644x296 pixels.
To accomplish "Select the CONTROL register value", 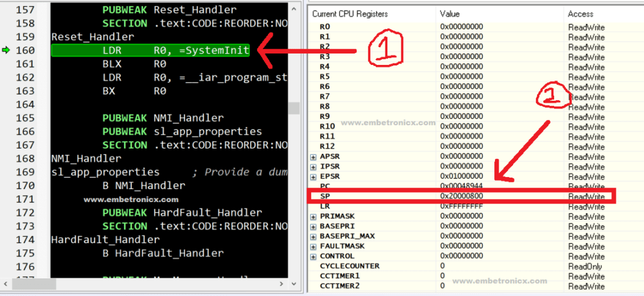I will 461,256.
